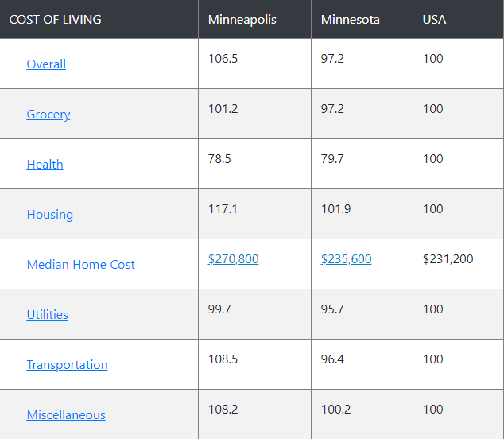Follow the $270,800 Minneapolis home cost link
This screenshot has width=504, height=439.
point(234,259)
